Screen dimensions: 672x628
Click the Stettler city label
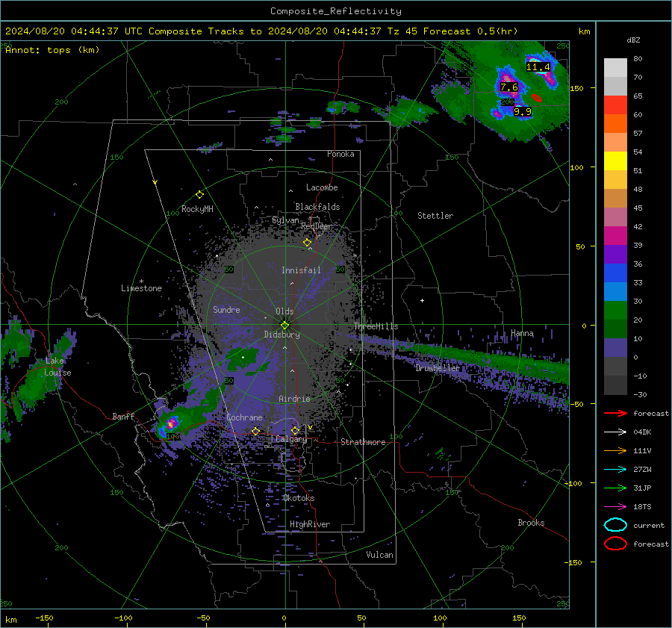(x=435, y=216)
